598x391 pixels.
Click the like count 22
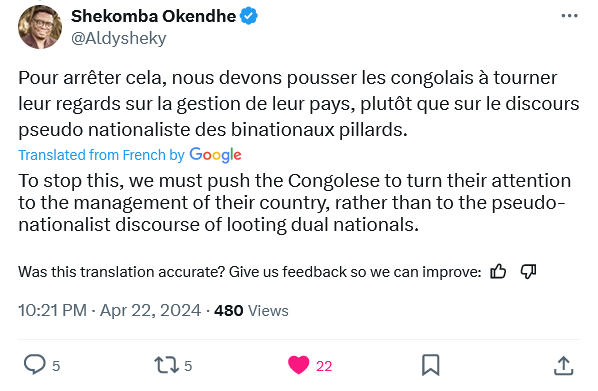(x=324, y=366)
